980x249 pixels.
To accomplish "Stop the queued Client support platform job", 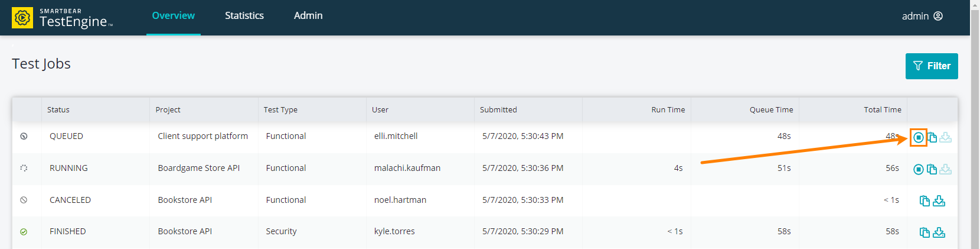I will click(919, 137).
